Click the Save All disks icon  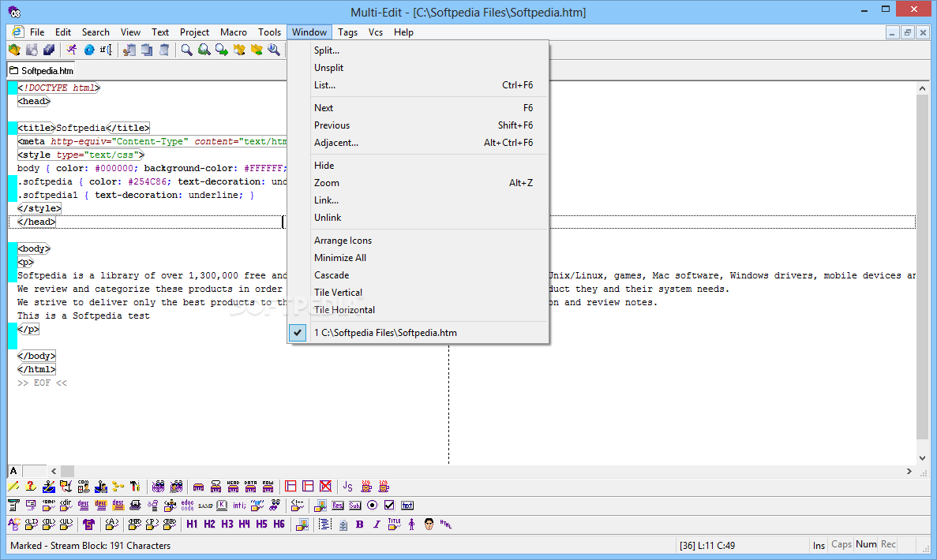(49, 50)
